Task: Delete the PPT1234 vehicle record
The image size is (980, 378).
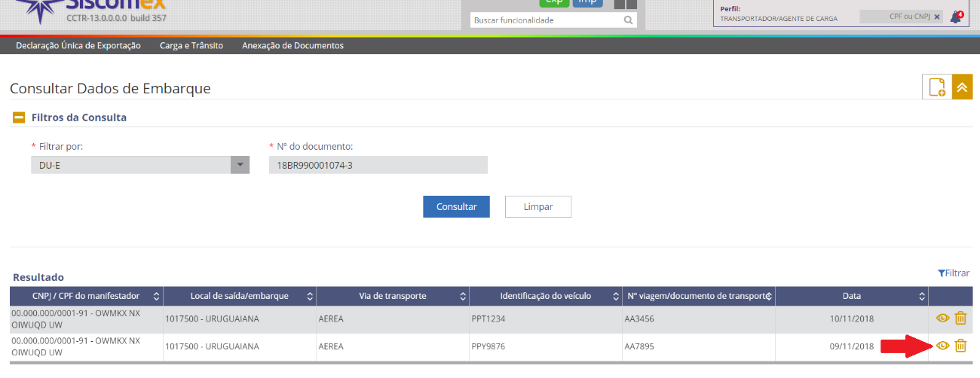Action: (x=960, y=319)
